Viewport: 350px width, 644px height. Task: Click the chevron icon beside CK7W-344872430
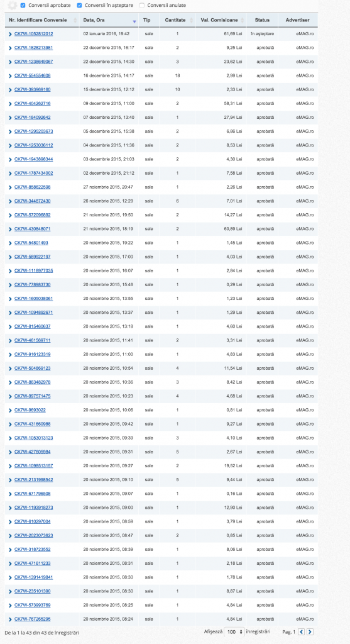pyautogui.click(x=10, y=201)
